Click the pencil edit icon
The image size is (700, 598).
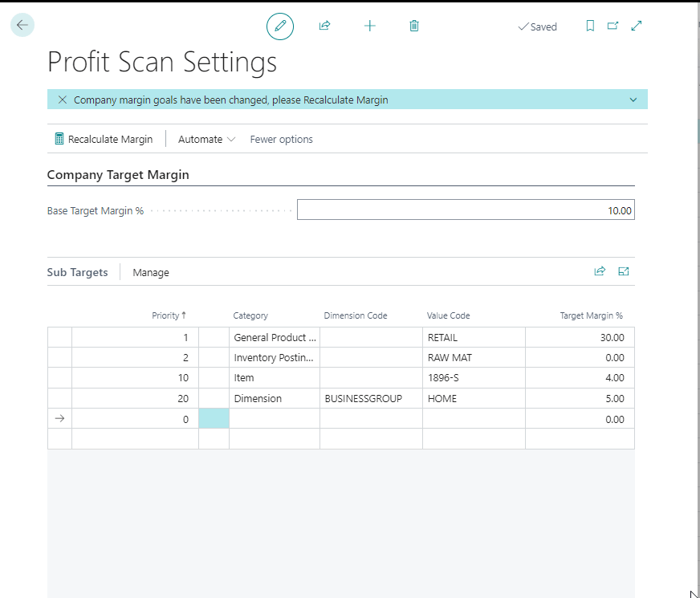tap(280, 26)
